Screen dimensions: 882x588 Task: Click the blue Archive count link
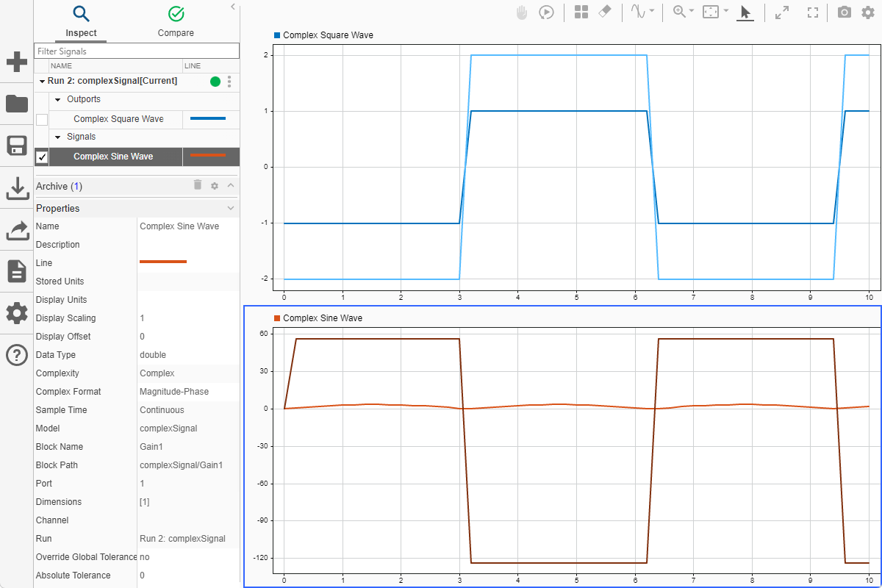76,187
